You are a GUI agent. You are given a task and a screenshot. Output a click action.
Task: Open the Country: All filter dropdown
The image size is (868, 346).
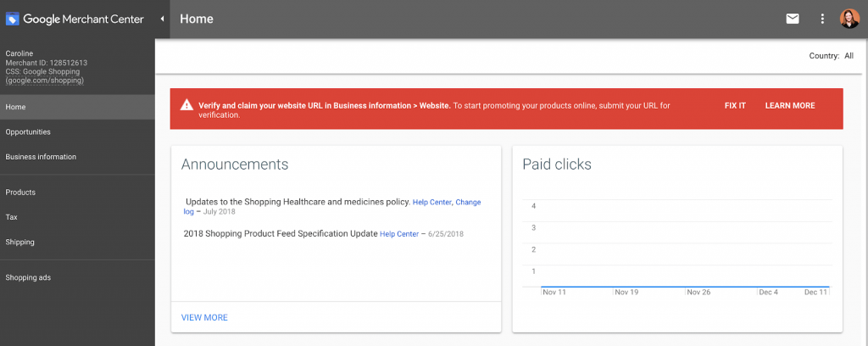[831, 56]
